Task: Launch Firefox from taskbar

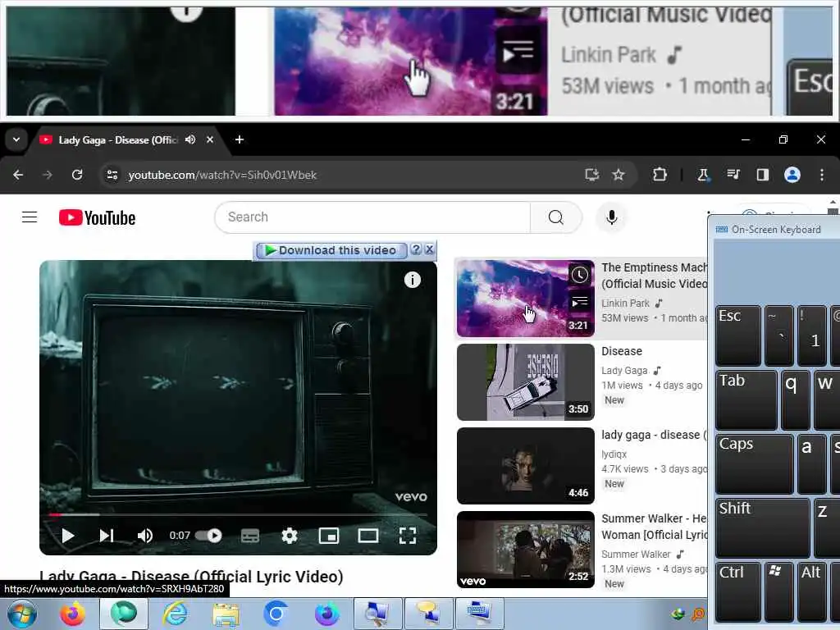Action: (73, 614)
